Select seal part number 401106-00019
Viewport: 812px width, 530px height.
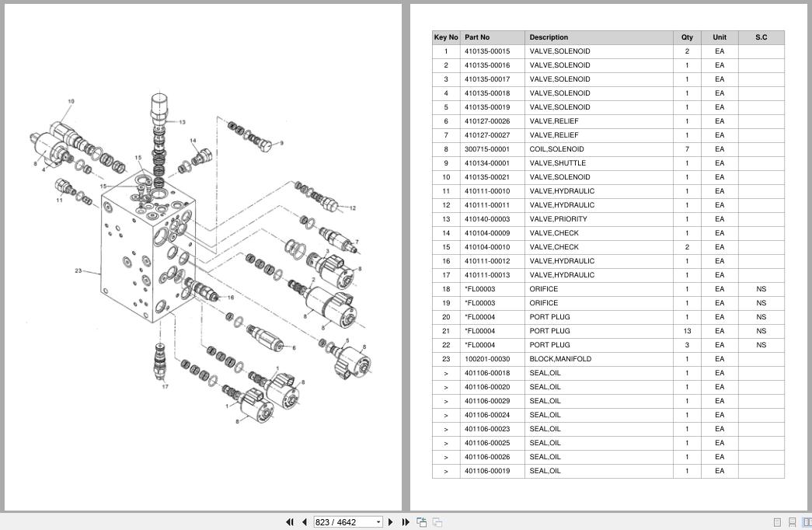486,471
